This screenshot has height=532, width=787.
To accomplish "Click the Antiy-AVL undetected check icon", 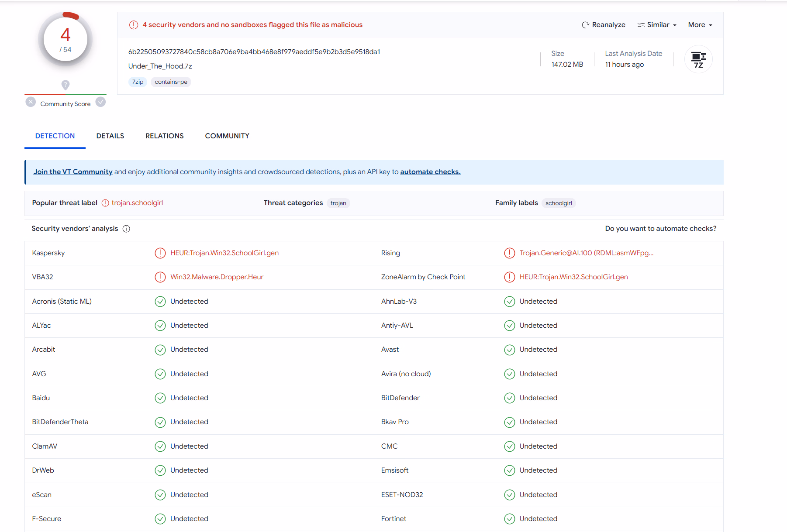I will (x=510, y=326).
